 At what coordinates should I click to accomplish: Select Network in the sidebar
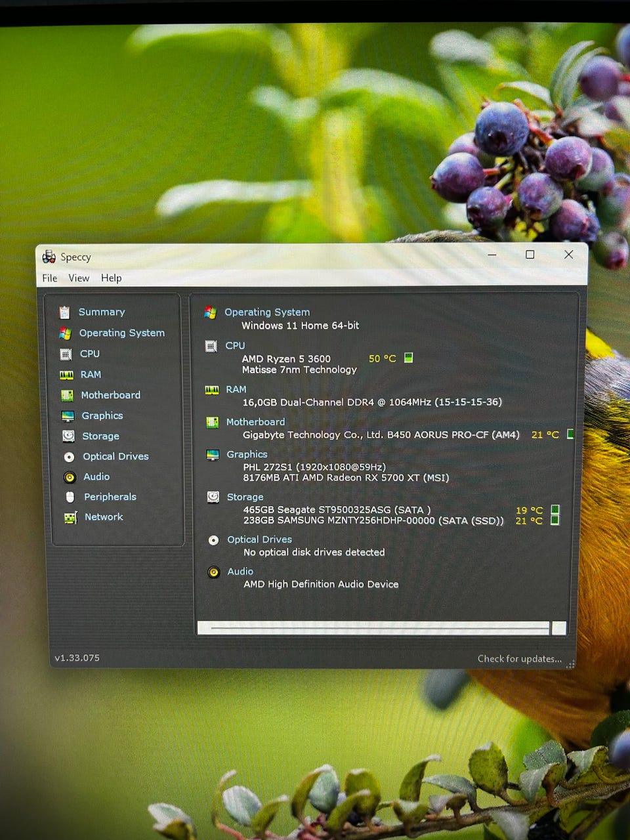pyautogui.click(x=104, y=517)
